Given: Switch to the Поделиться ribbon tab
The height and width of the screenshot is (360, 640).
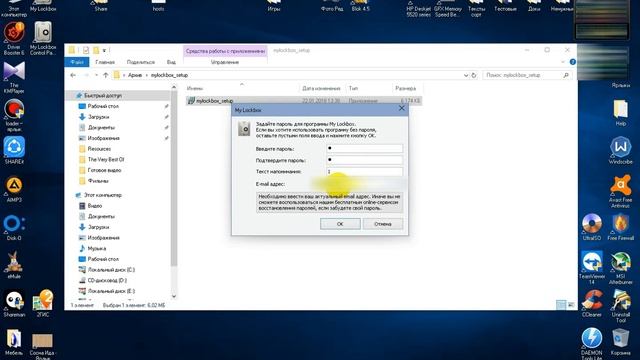Looking at the screenshot, I should (x=140, y=62).
